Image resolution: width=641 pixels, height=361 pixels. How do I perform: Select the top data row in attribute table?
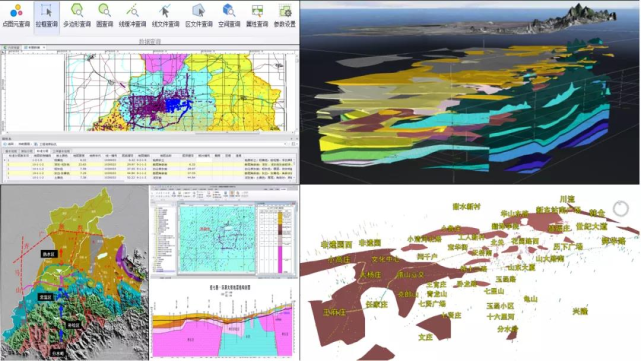pos(149,160)
